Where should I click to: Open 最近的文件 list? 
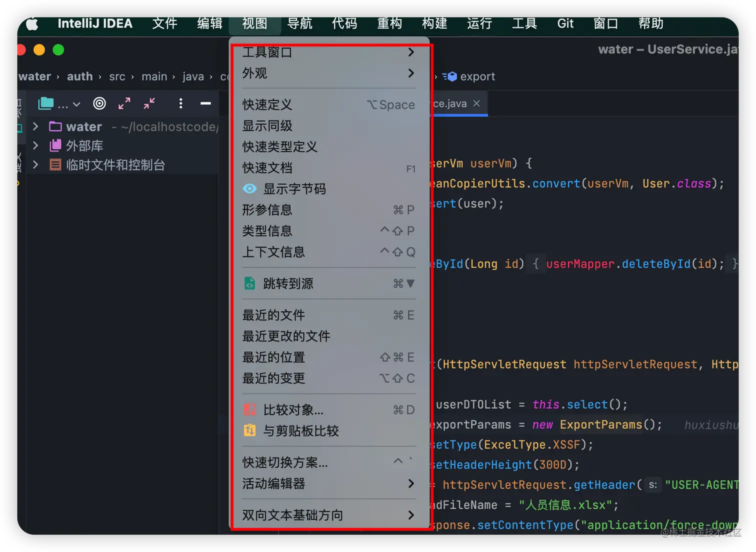coord(329,315)
